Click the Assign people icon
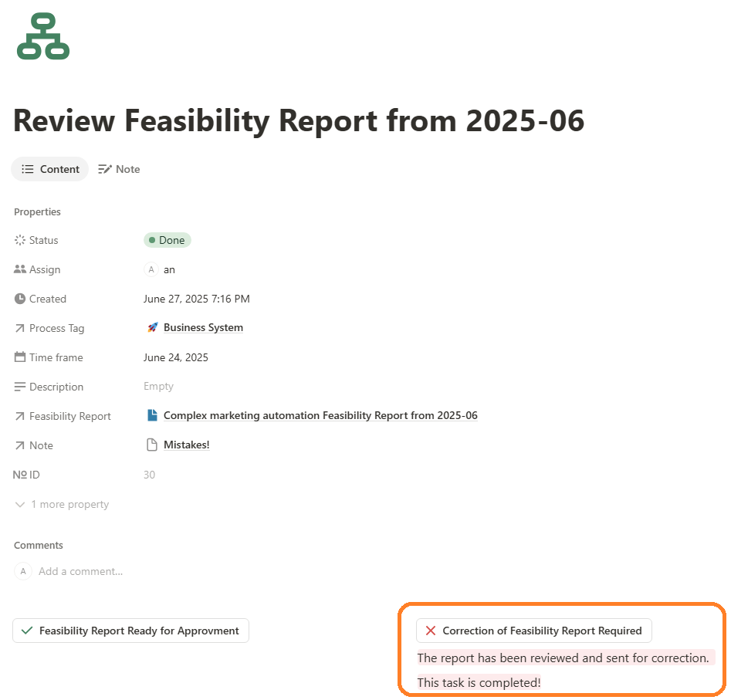Viewport: 731px width, 700px height. (x=20, y=269)
